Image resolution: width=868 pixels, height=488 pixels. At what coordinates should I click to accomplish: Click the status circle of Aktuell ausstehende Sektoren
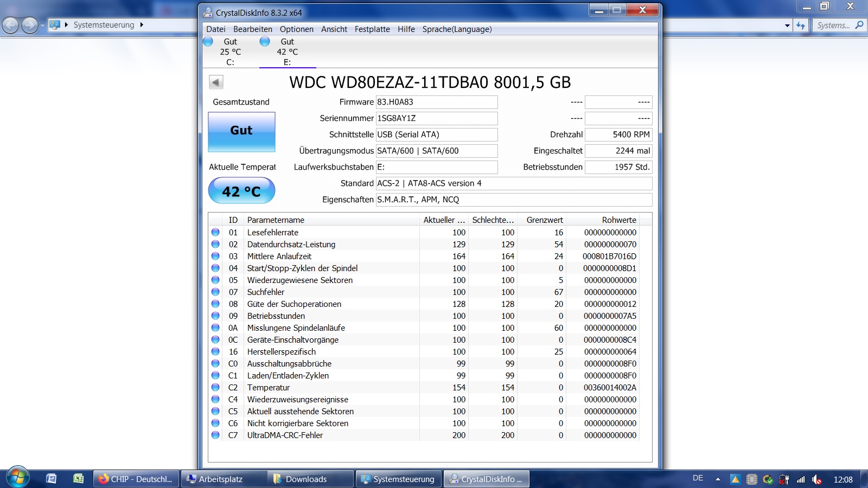click(x=215, y=411)
